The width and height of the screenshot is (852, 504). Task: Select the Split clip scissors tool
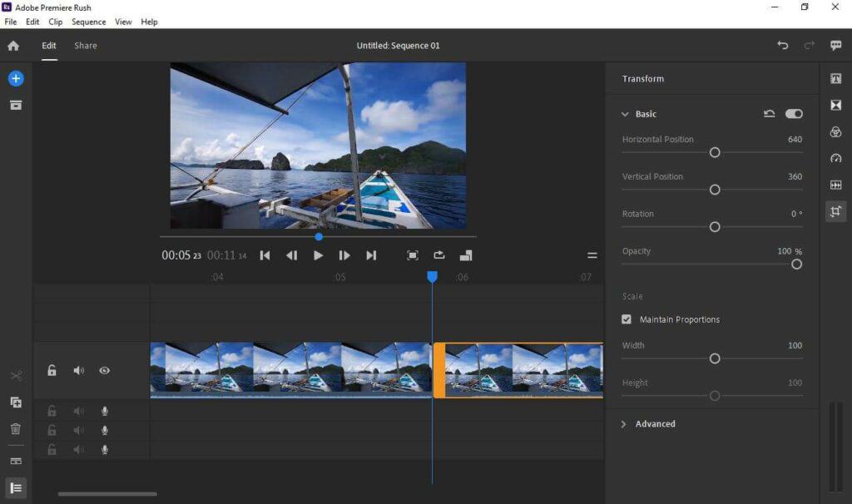(16, 376)
